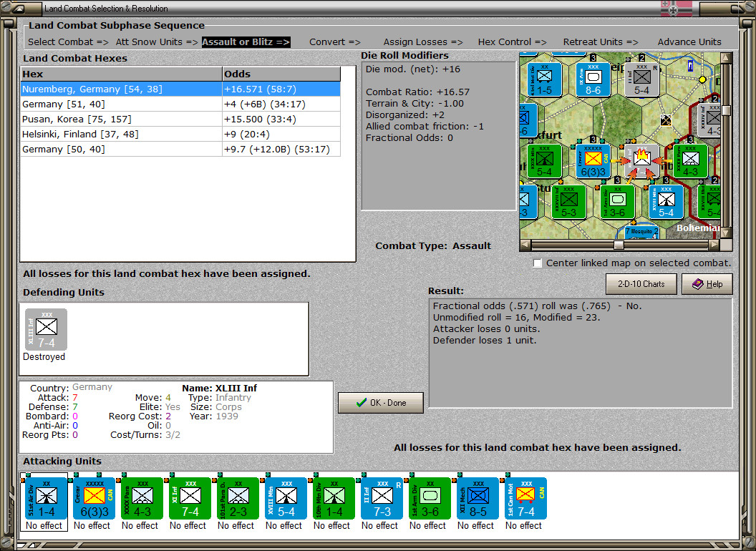Click the map horizontal scrollbar thumb

(619, 245)
